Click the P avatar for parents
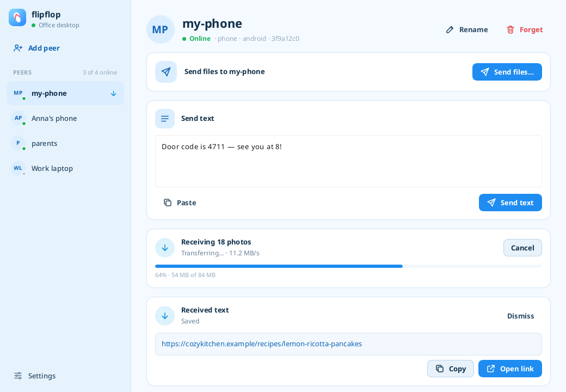The image size is (566, 392). point(18,143)
